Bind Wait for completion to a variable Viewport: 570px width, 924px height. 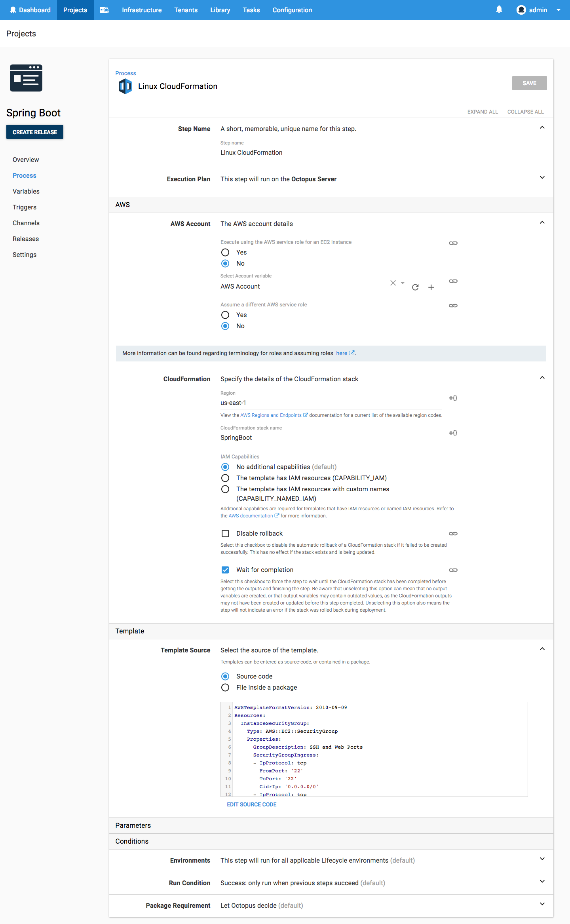(x=453, y=570)
